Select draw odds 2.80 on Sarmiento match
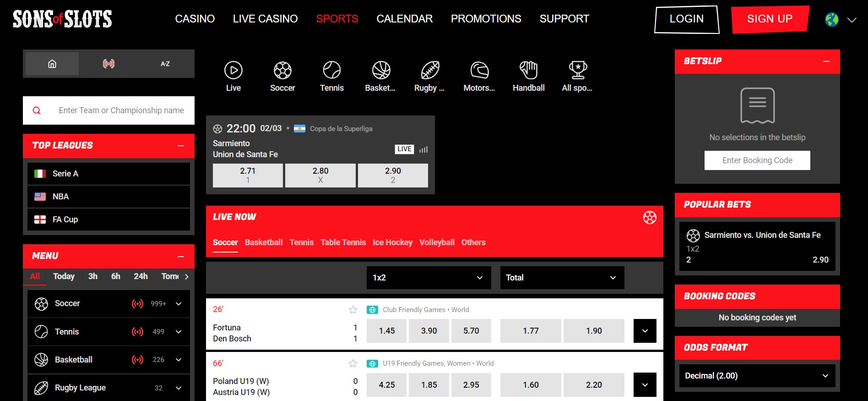The width and height of the screenshot is (868, 401). pos(320,176)
